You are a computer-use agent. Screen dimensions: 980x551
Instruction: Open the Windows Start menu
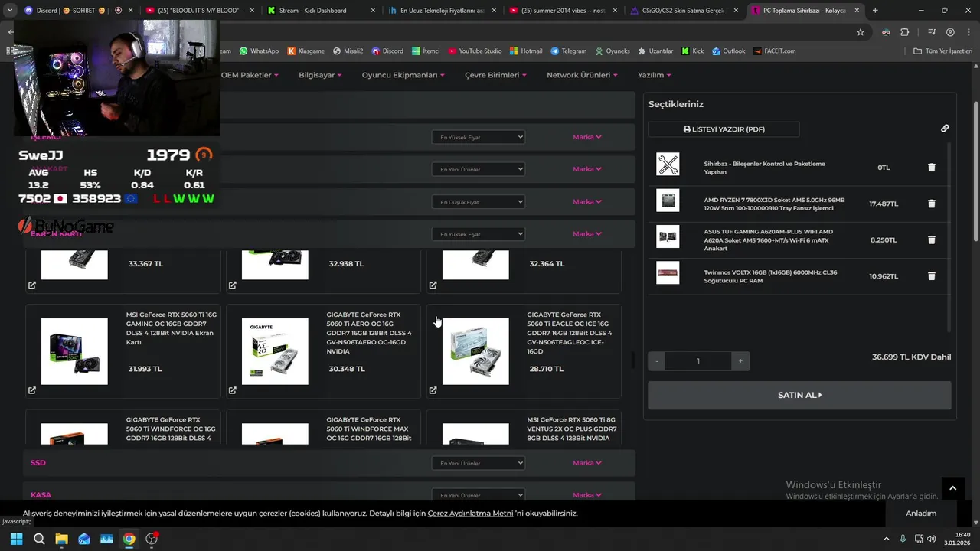pos(16,539)
